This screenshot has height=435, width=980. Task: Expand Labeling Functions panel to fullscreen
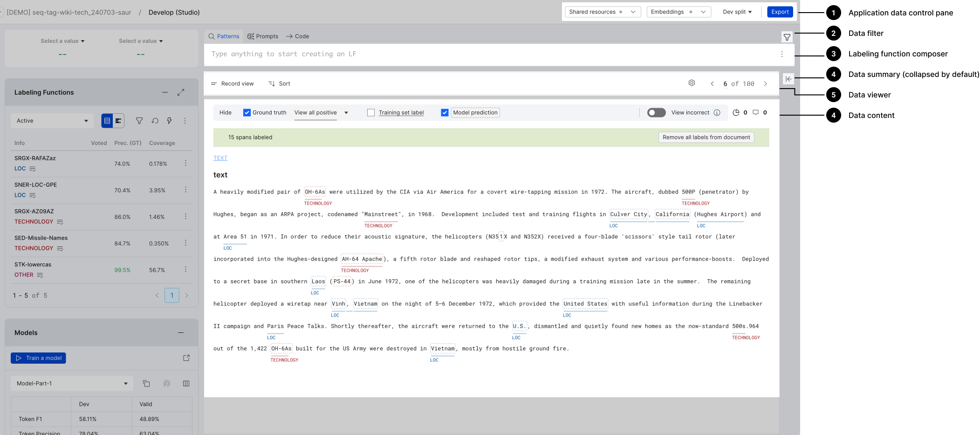[181, 92]
